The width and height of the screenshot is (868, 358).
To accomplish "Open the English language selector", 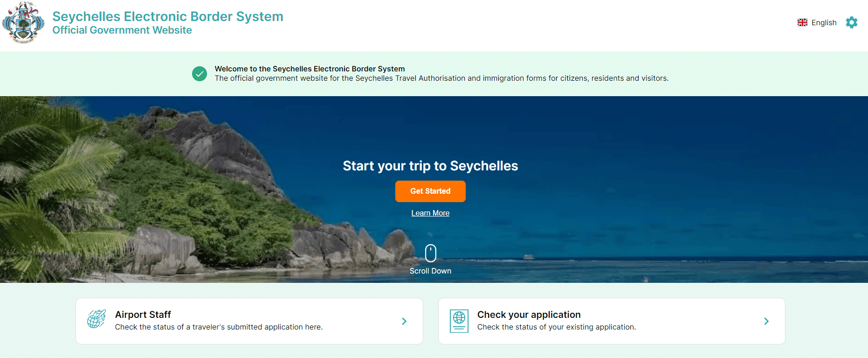I will (x=817, y=22).
